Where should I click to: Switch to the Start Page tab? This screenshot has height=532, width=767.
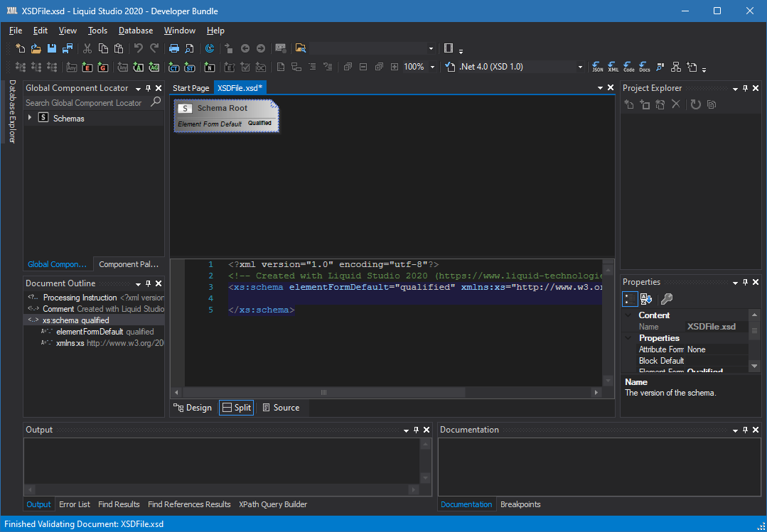[x=191, y=88]
